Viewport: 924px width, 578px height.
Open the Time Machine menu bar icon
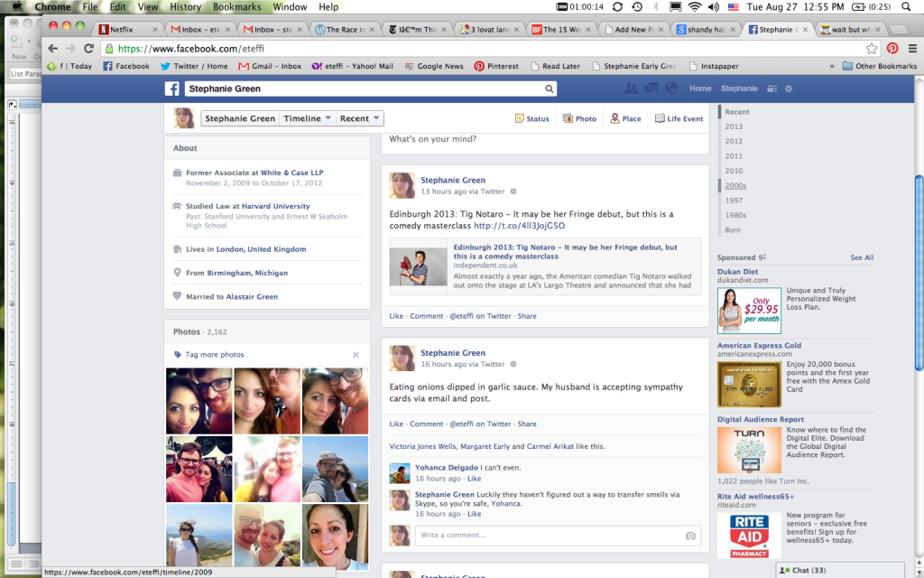(x=637, y=7)
